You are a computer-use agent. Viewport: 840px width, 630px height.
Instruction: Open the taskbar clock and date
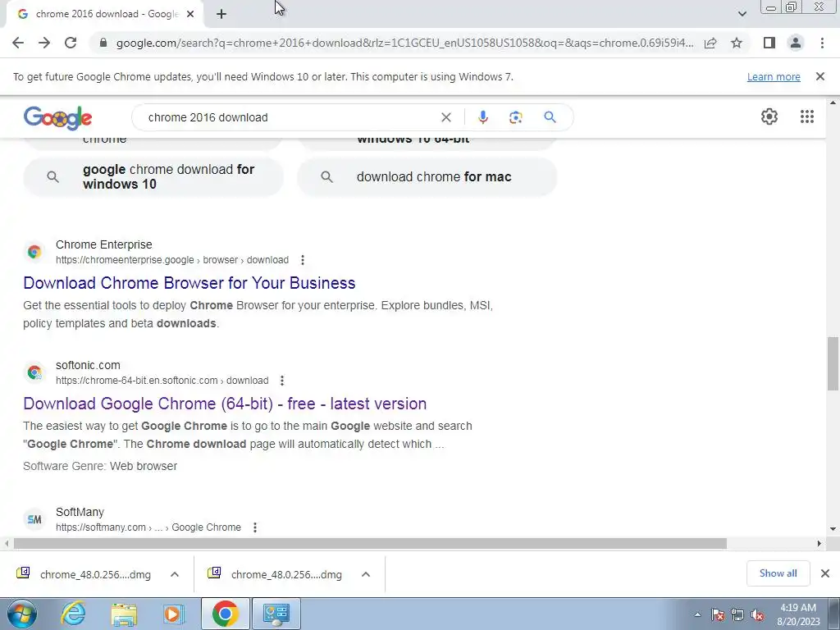(798, 614)
